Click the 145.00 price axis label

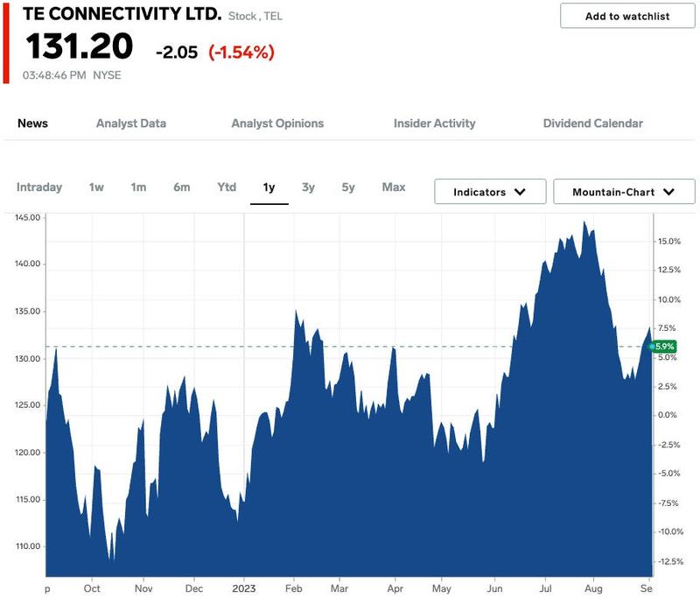coord(28,217)
